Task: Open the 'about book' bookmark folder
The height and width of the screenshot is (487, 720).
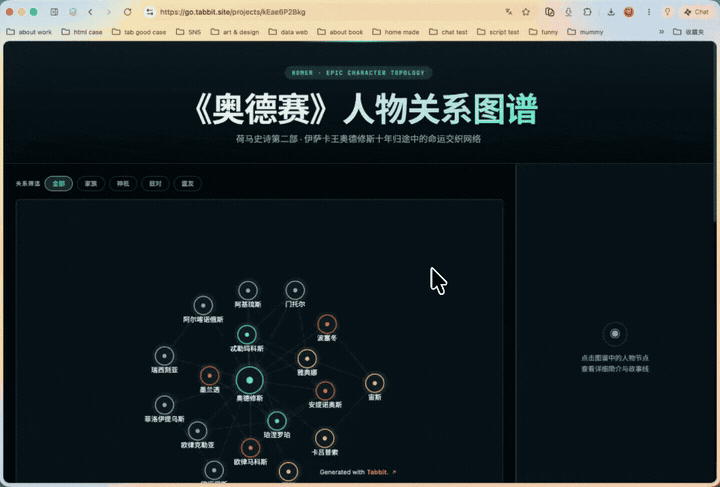Action: click(340, 32)
